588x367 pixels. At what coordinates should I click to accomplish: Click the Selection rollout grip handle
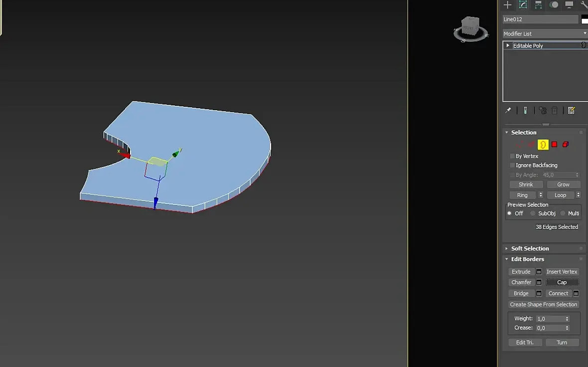[581, 133]
